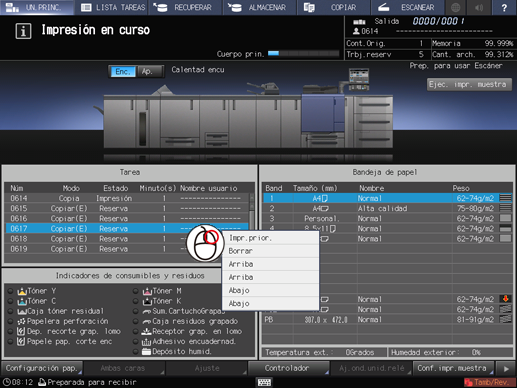Open the UN. PRINC. machine tab
The width and height of the screenshot is (517, 388).
tap(37, 7)
